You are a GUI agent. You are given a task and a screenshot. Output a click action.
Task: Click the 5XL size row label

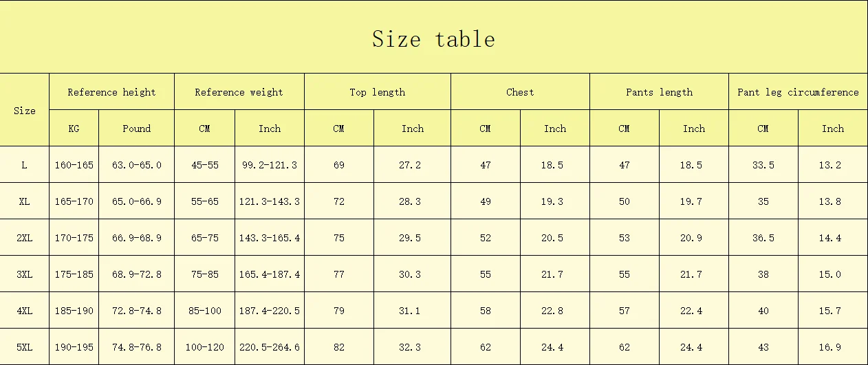tap(25, 347)
